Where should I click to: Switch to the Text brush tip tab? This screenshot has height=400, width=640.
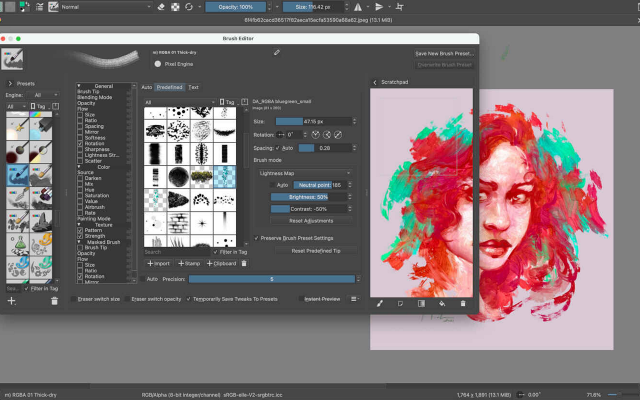click(193, 87)
